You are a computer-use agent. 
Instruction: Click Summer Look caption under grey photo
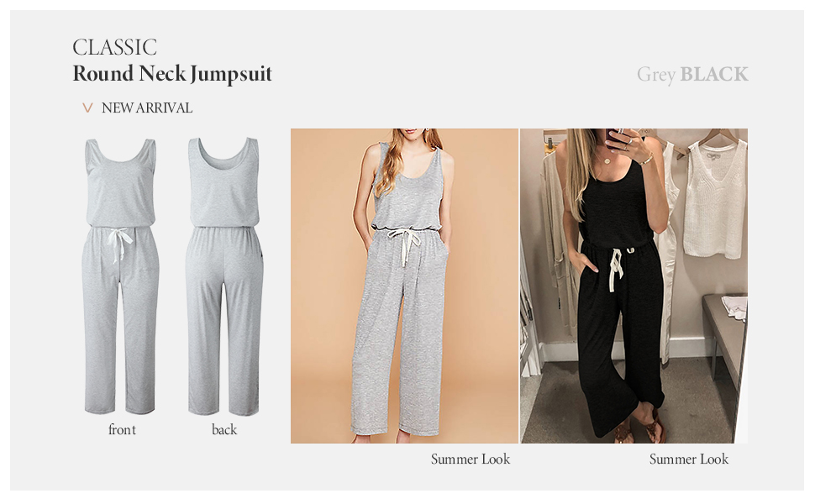471,459
